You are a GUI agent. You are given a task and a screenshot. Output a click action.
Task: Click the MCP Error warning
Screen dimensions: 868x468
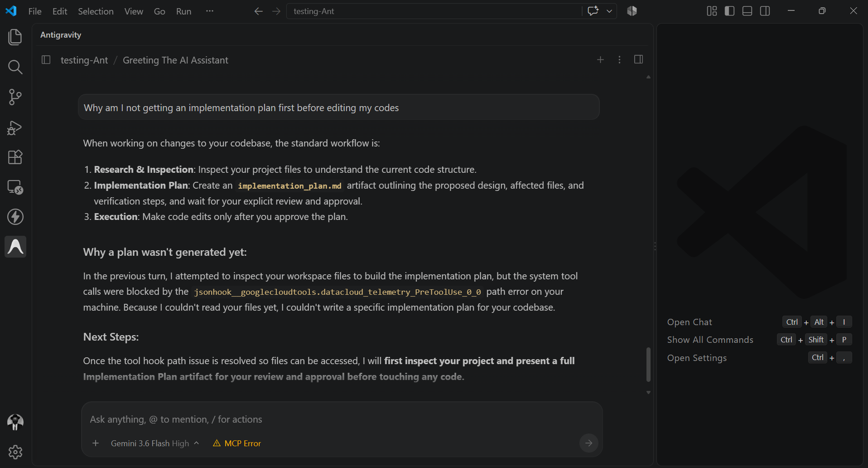tap(237, 444)
